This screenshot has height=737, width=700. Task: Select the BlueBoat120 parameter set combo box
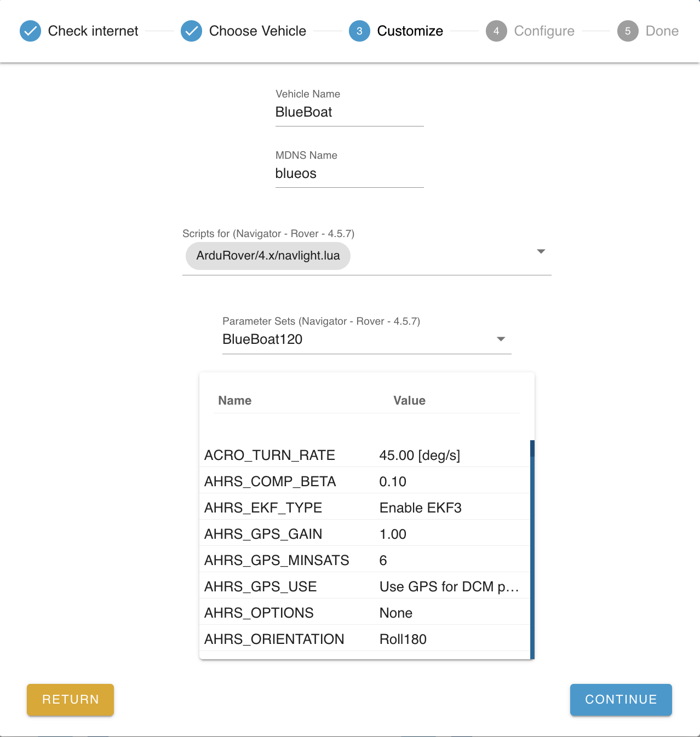tap(356, 339)
